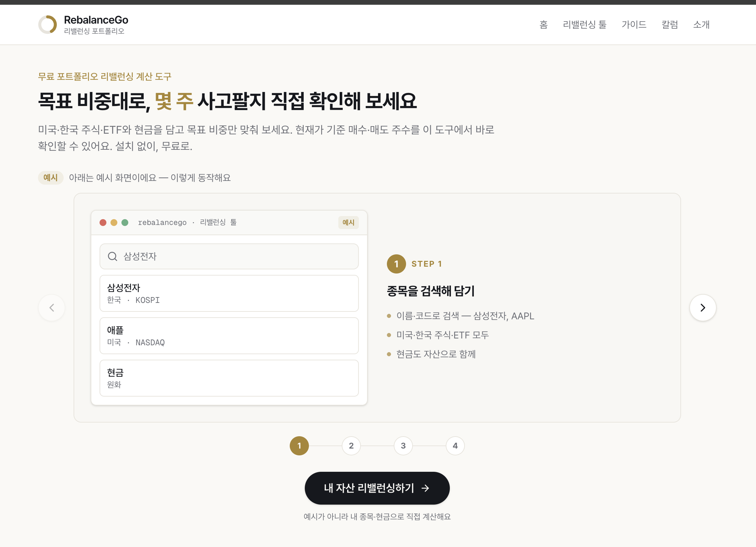
Task: Jump to step 3 indicator dot
Action: 403,446
